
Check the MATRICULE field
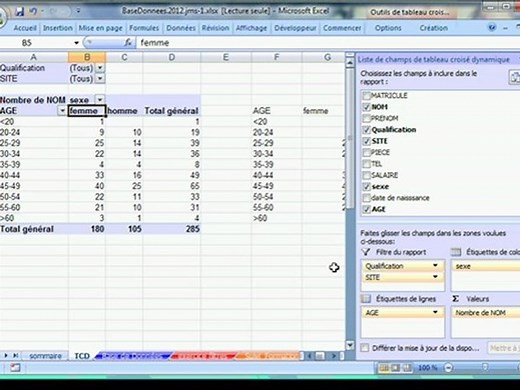coord(366,96)
